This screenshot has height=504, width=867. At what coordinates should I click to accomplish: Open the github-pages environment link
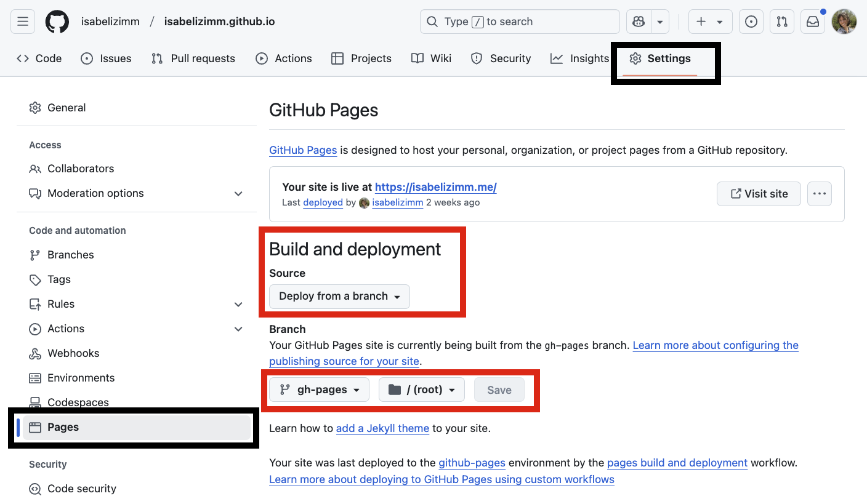coord(472,463)
